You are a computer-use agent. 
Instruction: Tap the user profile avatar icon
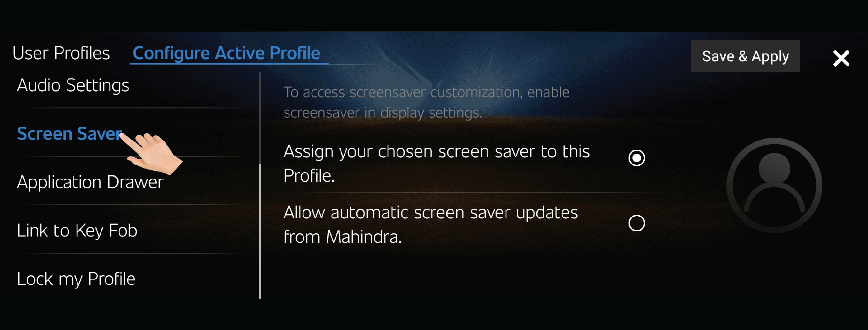pyautogui.click(x=774, y=185)
